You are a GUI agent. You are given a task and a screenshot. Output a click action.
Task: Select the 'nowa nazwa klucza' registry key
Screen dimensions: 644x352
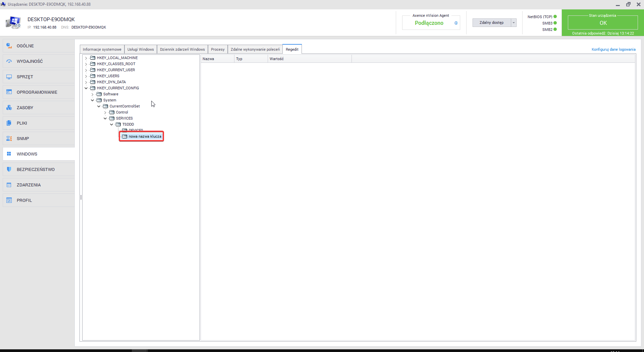point(145,136)
